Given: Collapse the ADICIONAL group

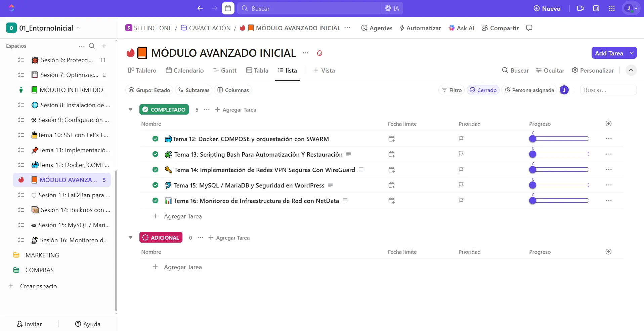Looking at the screenshot, I should pyautogui.click(x=131, y=238).
